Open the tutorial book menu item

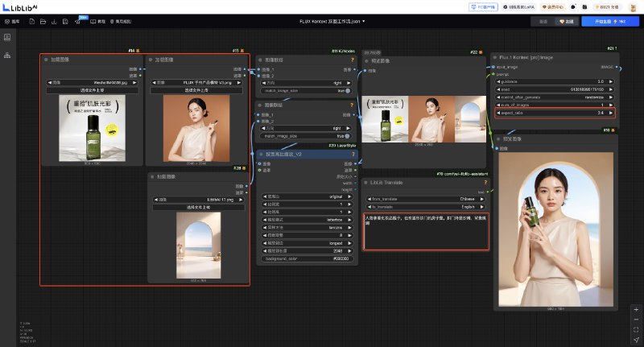point(97,22)
